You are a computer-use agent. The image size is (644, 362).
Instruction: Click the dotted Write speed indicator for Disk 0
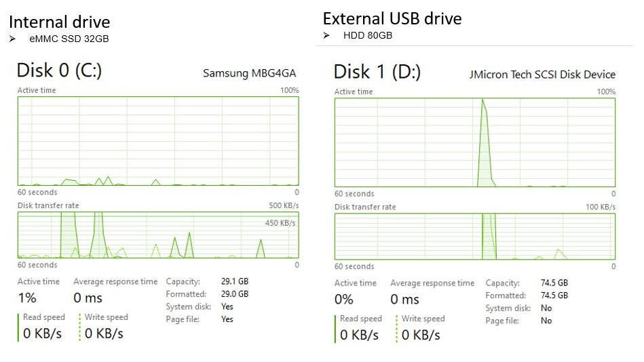(x=79, y=327)
